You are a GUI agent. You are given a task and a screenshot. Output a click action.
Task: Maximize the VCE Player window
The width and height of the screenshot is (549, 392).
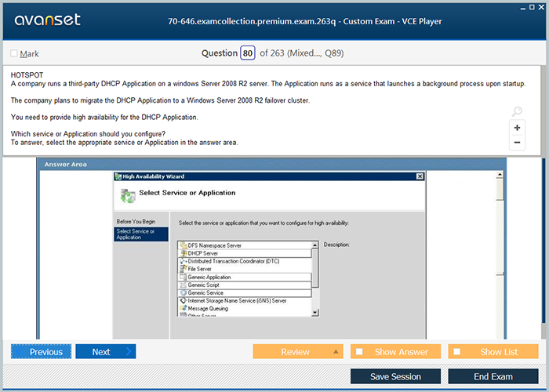[x=532, y=7]
